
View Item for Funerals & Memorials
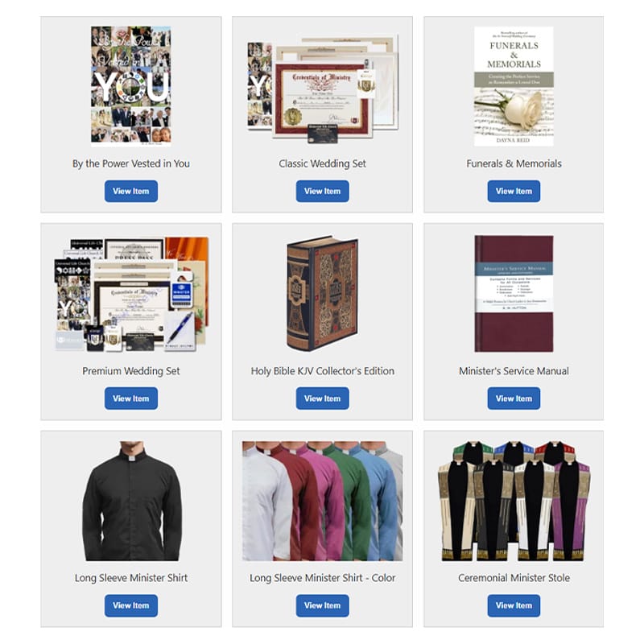point(514,191)
